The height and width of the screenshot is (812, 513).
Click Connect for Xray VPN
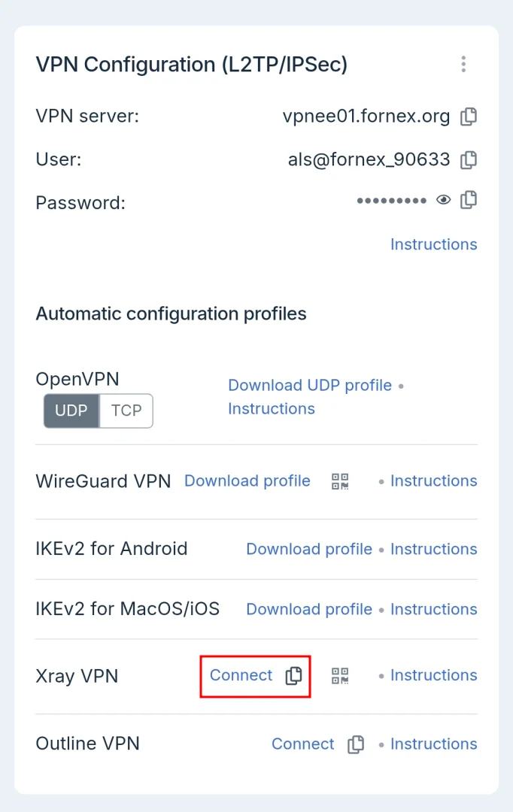coord(241,675)
